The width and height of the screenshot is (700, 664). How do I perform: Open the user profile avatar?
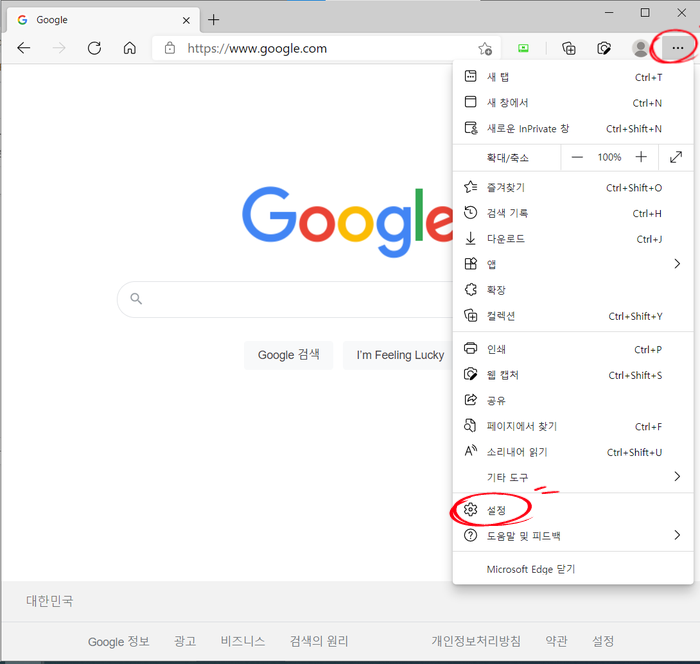point(640,48)
